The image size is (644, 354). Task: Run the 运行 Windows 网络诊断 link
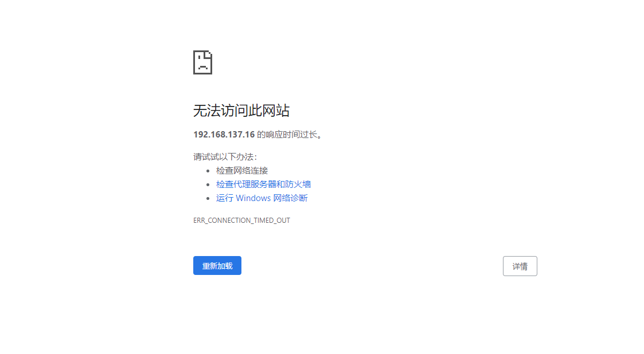(x=261, y=198)
